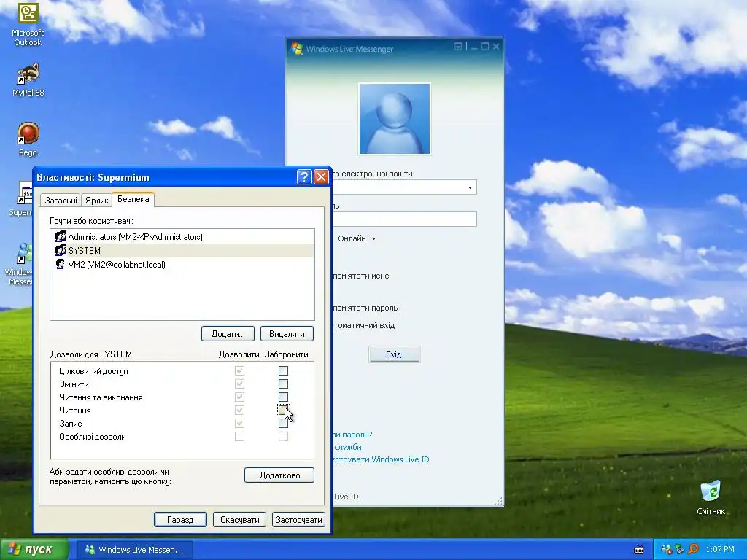Open the Онлайн status dropdown in Messenger
The height and width of the screenshot is (560, 747).
coord(373,238)
